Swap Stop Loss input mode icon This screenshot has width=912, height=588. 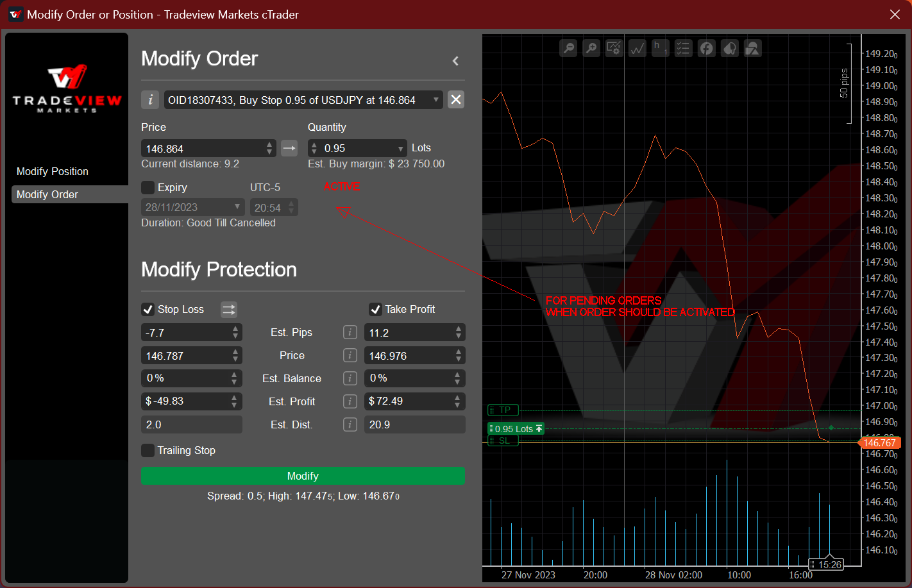(x=229, y=310)
